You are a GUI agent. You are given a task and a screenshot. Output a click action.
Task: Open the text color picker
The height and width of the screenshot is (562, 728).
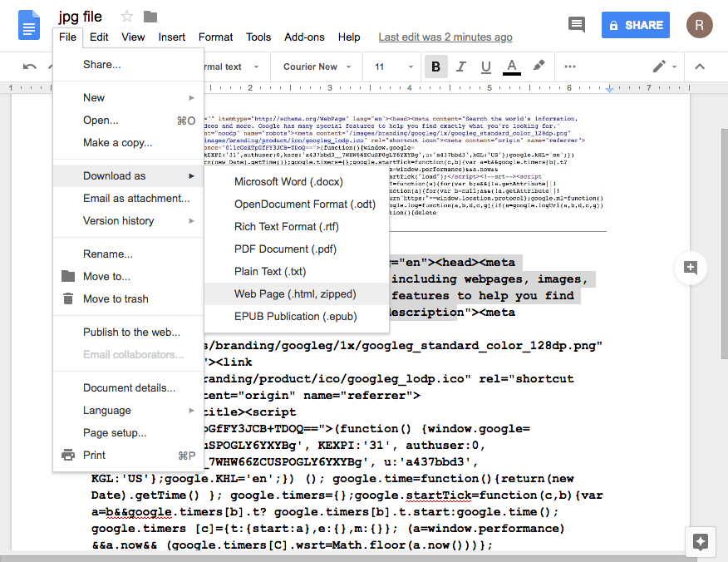tap(512, 67)
